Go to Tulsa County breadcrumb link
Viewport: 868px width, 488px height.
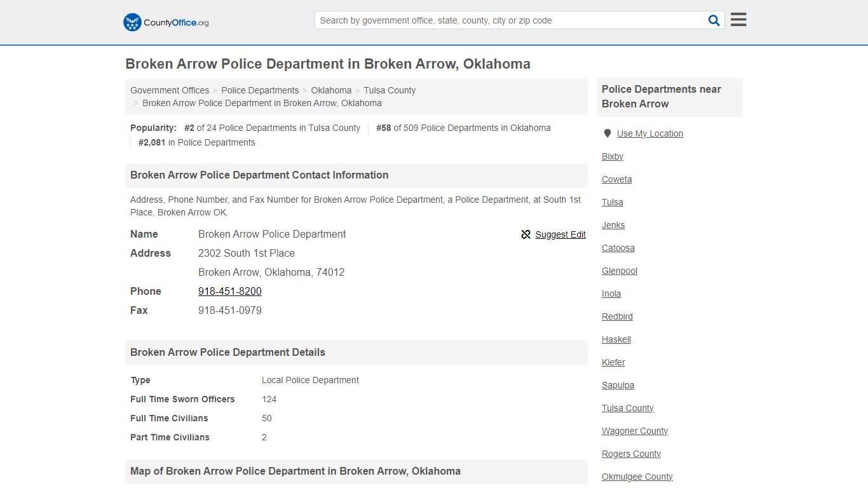click(x=390, y=90)
